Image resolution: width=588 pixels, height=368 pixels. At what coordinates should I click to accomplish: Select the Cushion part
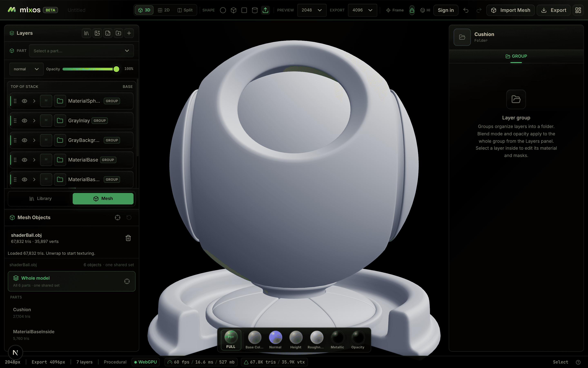pos(71,313)
